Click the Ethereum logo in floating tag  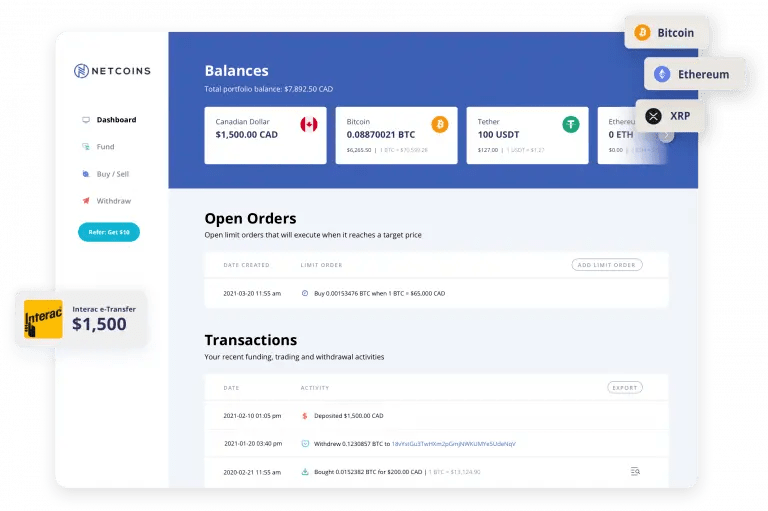click(662, 74)
